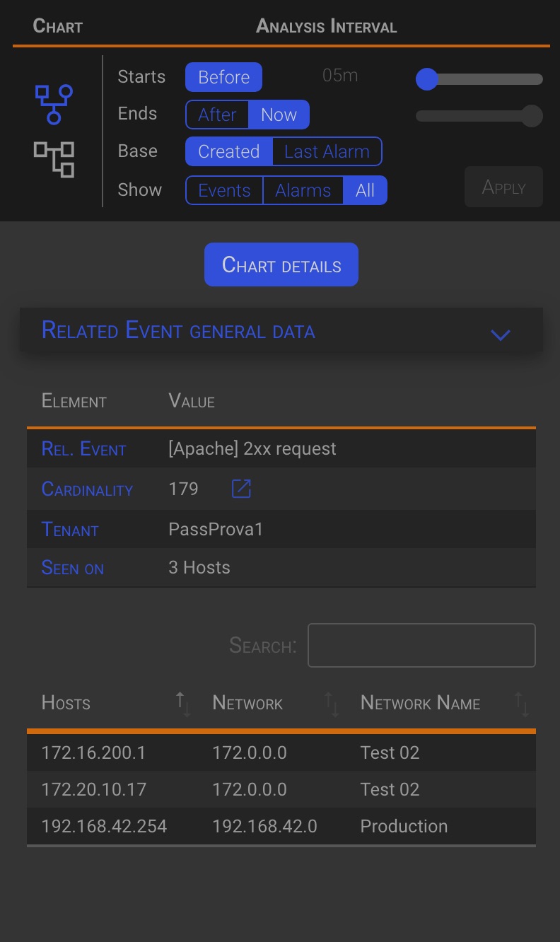Toggle the Starts Before option

click(x=223, y=77)
